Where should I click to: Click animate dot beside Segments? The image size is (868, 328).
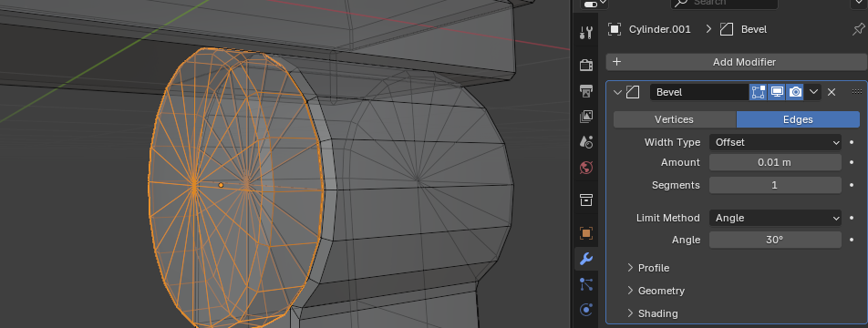click(852, 185)
